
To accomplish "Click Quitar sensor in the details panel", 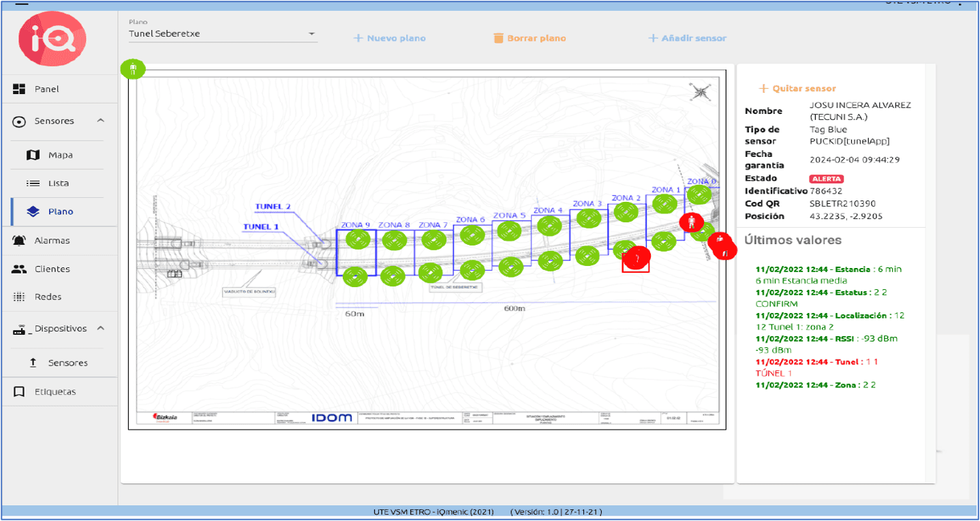I will (x=797, y=89).
